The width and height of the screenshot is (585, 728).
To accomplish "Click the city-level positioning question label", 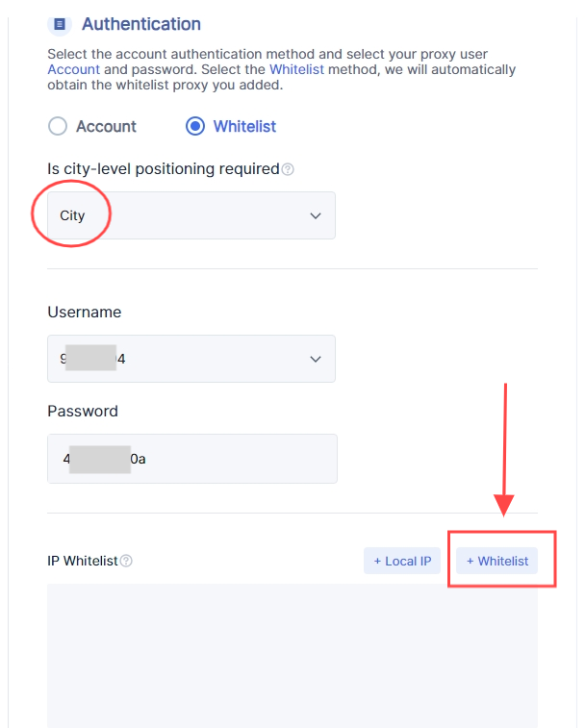I will coord(164,169).
